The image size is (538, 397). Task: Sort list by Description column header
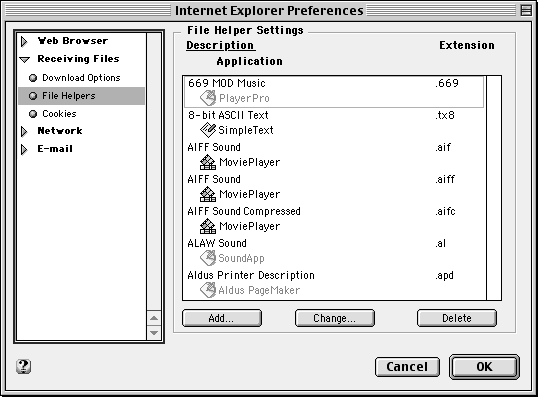pyautogui.click(x=221, y=45)
